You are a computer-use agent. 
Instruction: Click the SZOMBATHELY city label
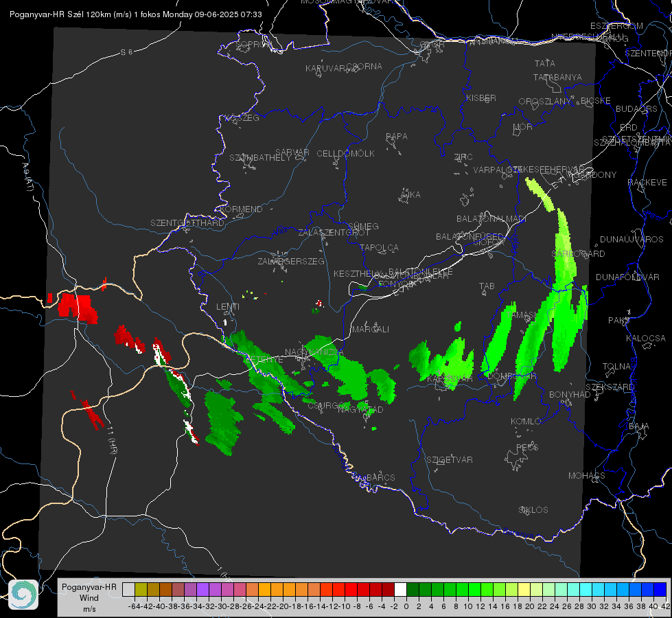click(x=260, y=158)
